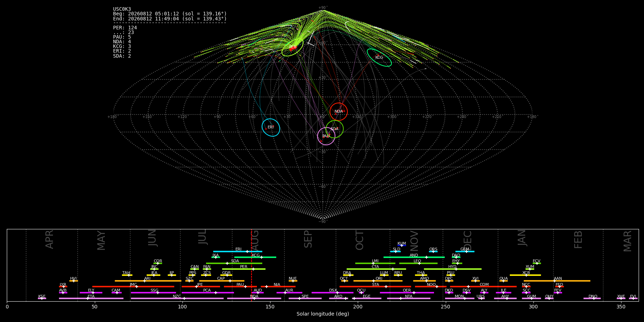Click the KCG radiant ellipse
This screenshot has width=644, height=322.
pyautogui.click(x=379, y=58)
